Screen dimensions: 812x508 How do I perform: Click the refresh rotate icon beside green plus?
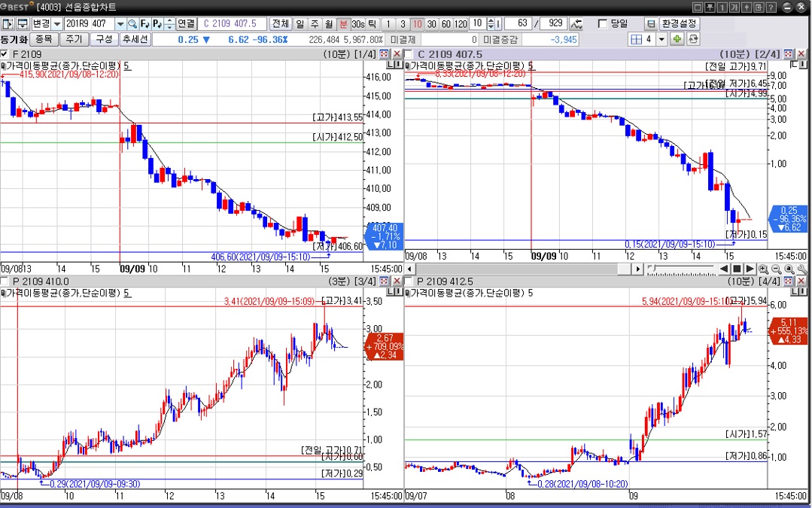click(x=693, y=39)
